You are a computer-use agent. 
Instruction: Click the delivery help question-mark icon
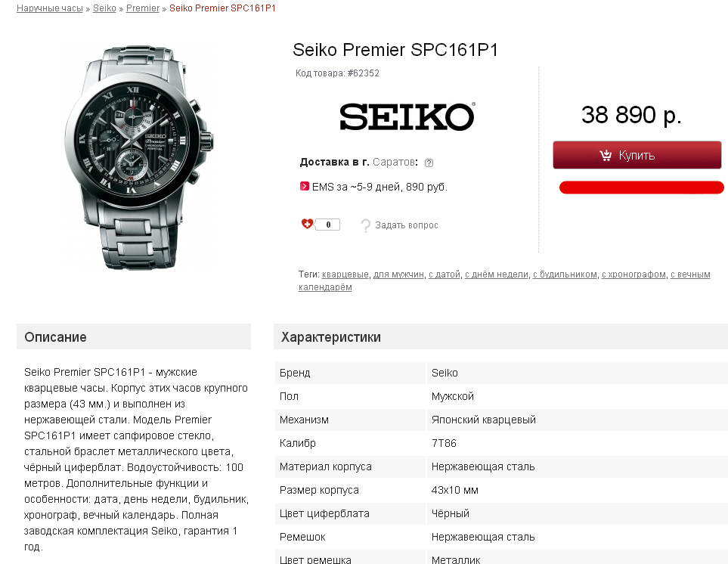[429, 163]
